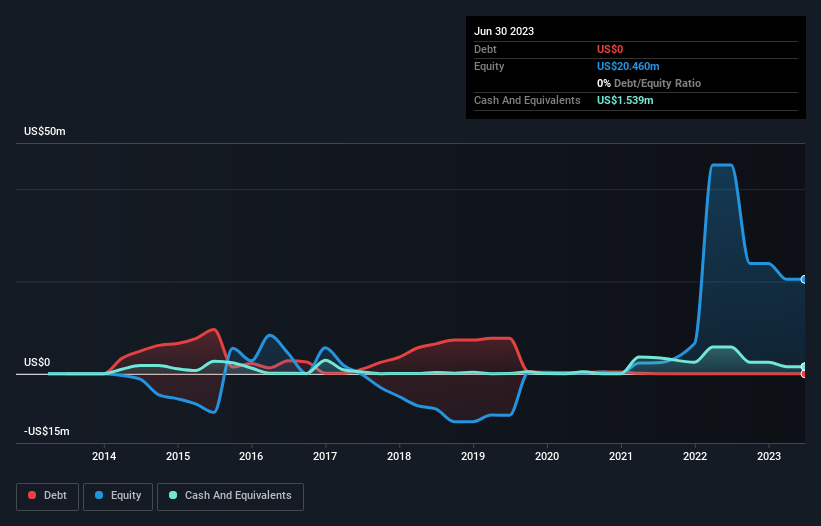821x526 pixels.
Task: Toggle the Cash And Equivalents legend button
Action: tap(230, 496)
